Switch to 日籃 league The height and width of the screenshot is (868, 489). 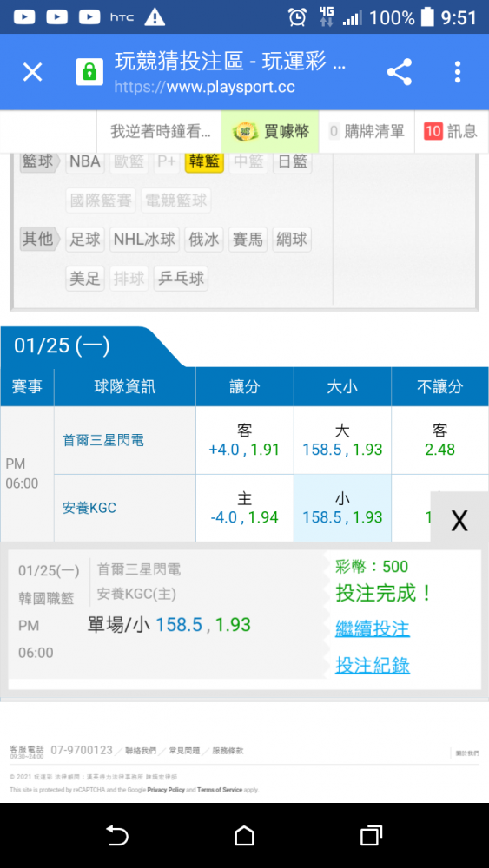click(292, 161)
